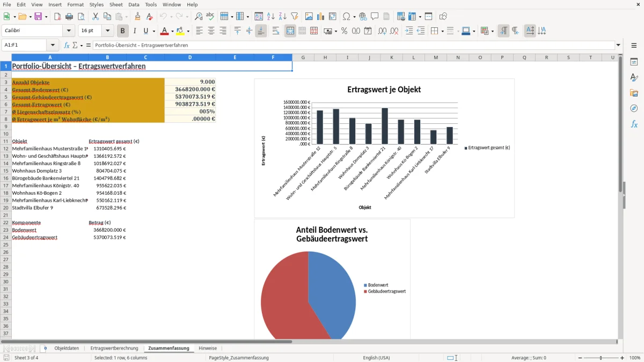The height and width of the screenshot is (362, 644).
Task: Open font color dropdown arrow
Action: pyautogui.click(x=172, y=31)
